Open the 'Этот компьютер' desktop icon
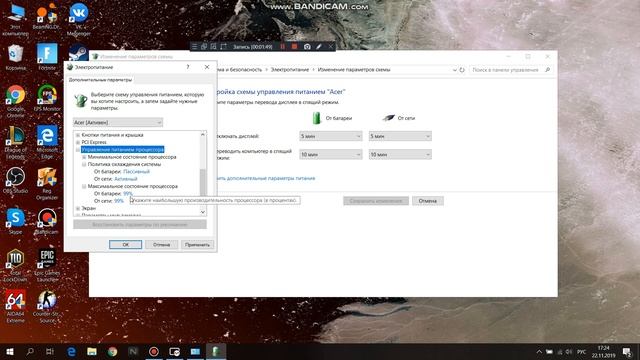The width and height of the screenshot is (640, 360). [16, 20]
